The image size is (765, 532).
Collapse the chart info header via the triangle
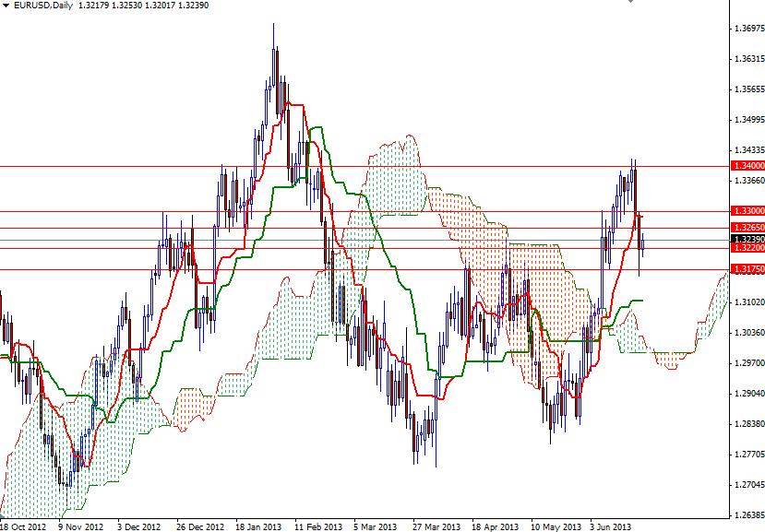pos(7,7)
